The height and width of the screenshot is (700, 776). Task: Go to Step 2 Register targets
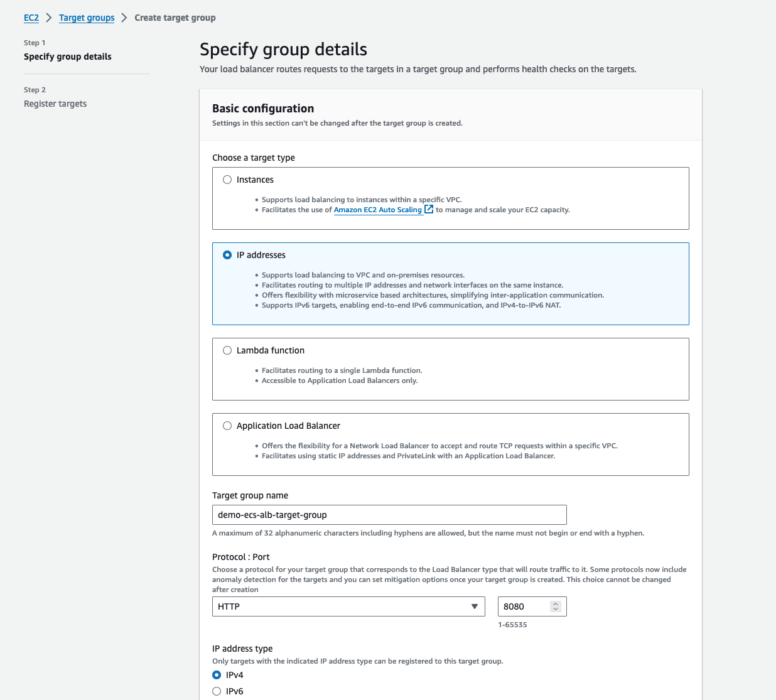[55, 104]
